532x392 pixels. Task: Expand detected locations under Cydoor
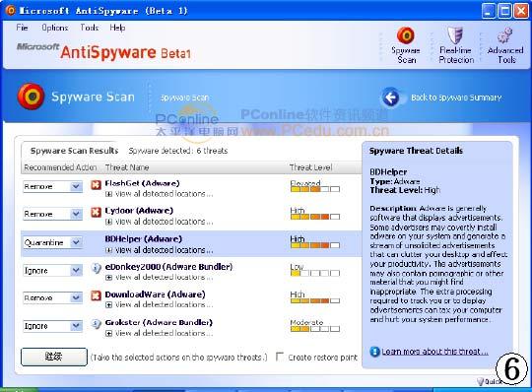click(x=108, y=222)
